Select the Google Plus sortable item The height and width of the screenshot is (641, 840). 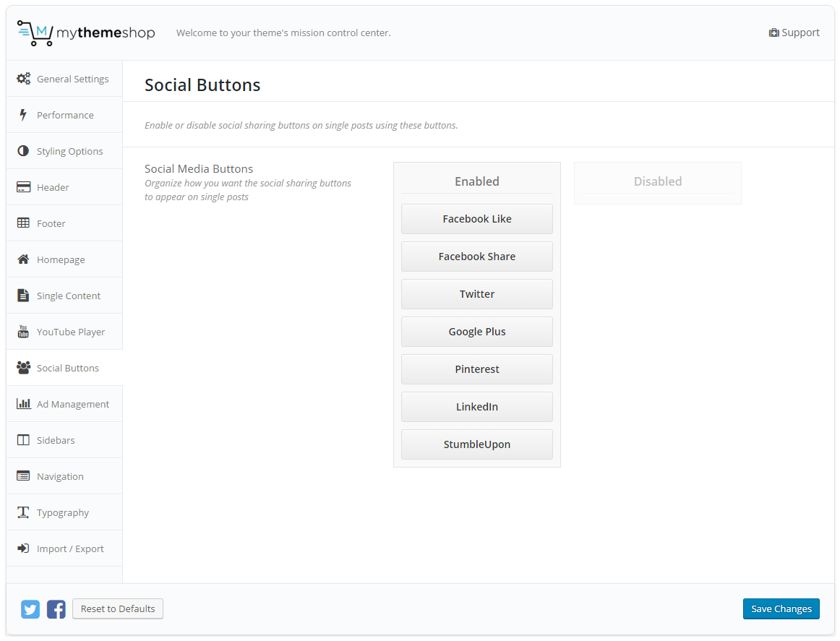[477, 332]
